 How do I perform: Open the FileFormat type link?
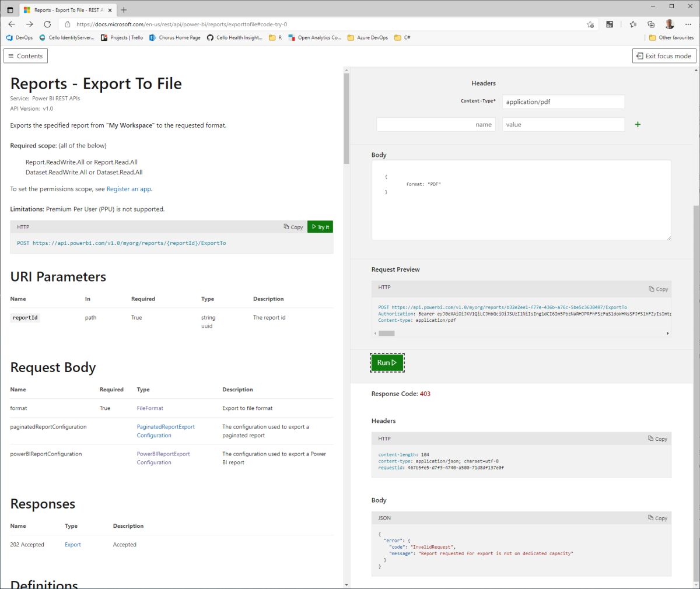(x=150, y=408)
